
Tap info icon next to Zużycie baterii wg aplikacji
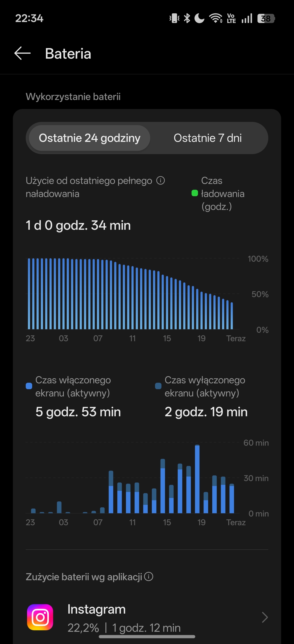[x=149, y=577]
